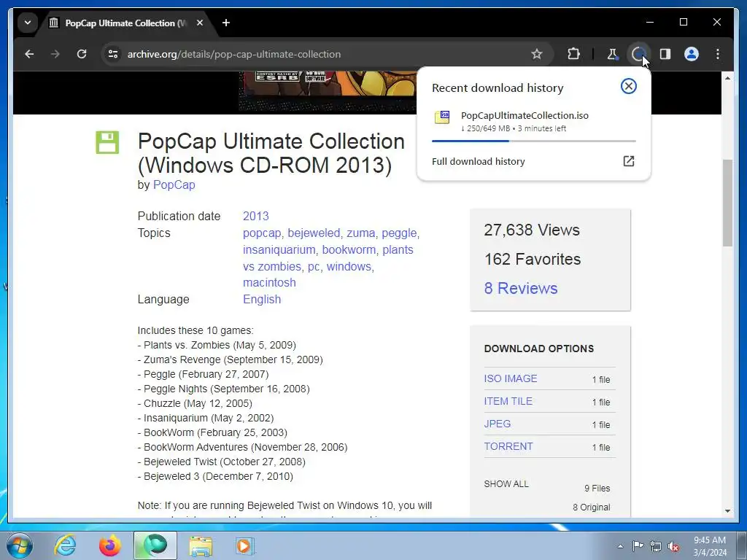This screenshot has height=560, width=747.
Task: Show hidden system tray icons
Action: tap(620, 546)
